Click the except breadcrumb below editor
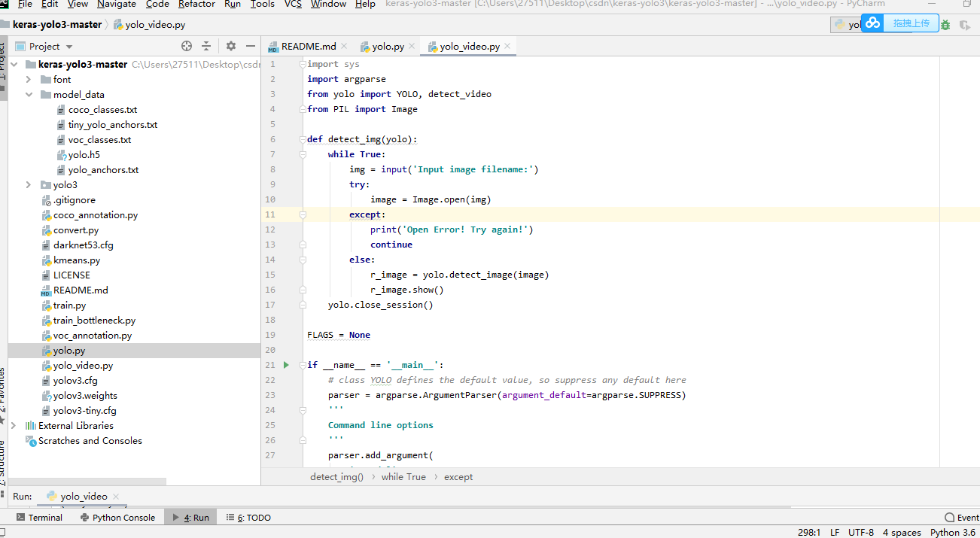This screenshot has height=538, width=980. pyautogui.click(x=458, y=477)
